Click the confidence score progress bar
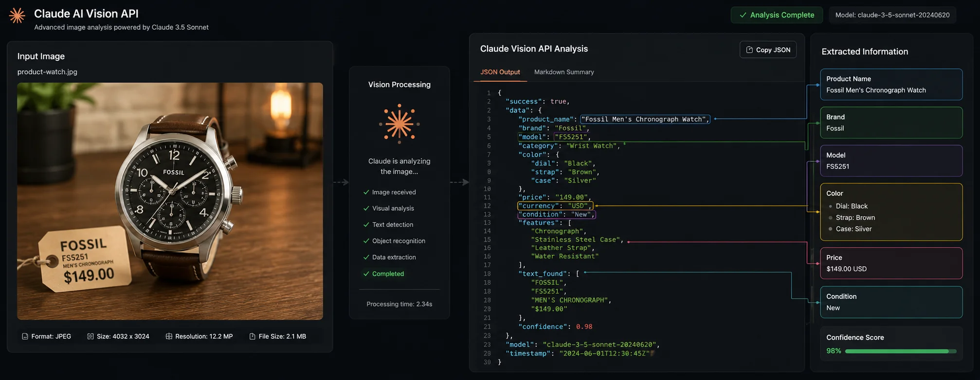Screen dimensions: 980x380 click(x=901, y=351)
